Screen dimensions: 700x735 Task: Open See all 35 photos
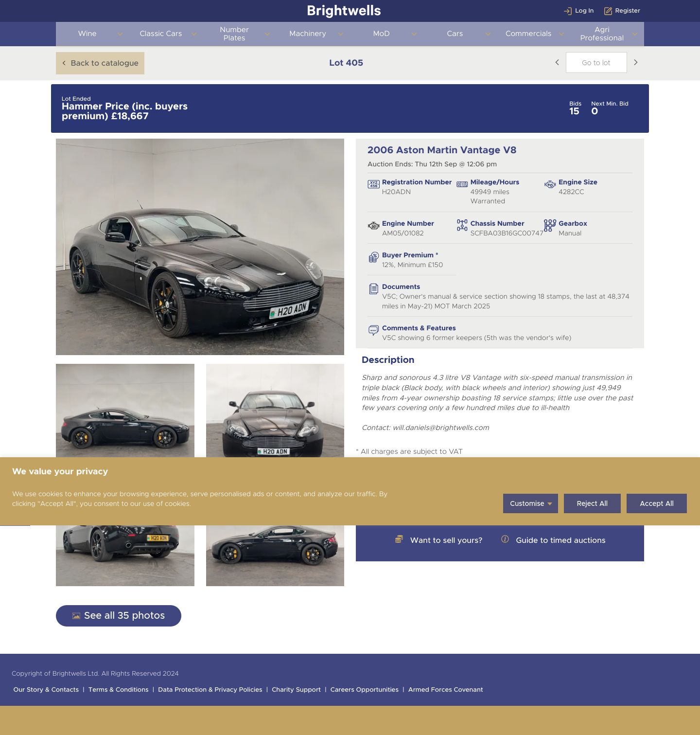point(119,616)
